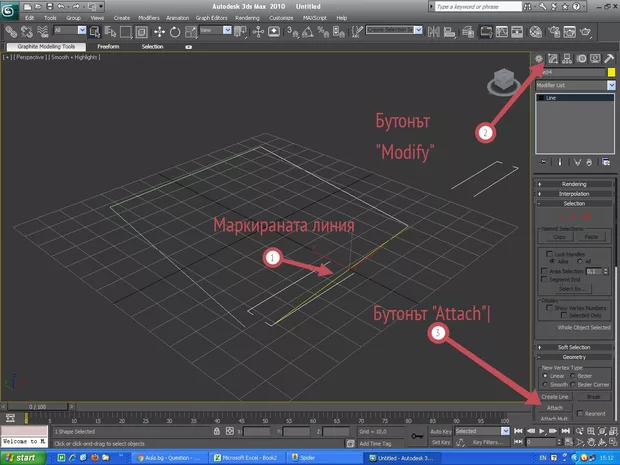This screenshot has width=620, height=465.
Task: Expand the Soft Selection rollout
Action: click(574, 346)
